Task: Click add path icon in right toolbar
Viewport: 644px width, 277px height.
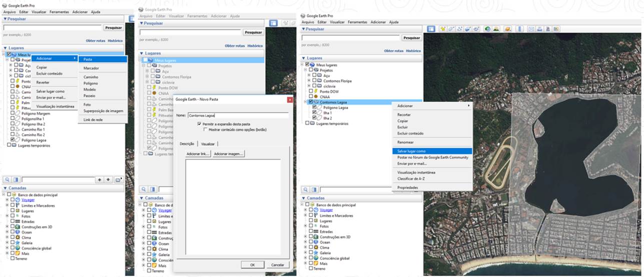Action: point(459,29)
